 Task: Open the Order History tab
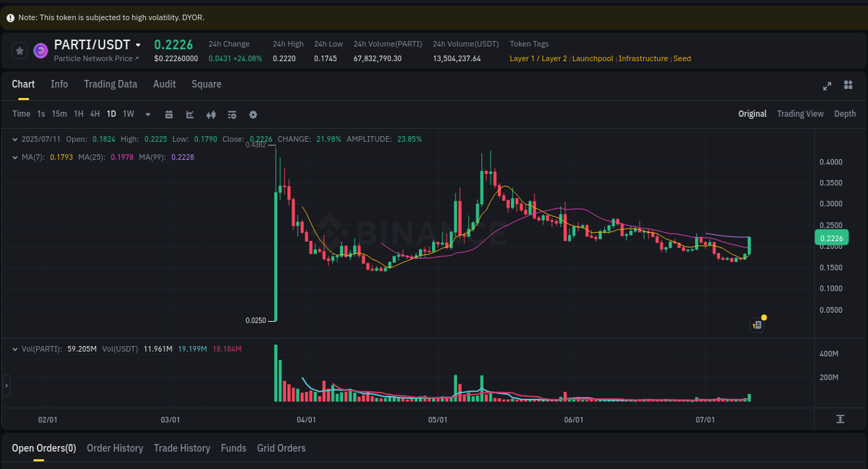tap(115, 448)
